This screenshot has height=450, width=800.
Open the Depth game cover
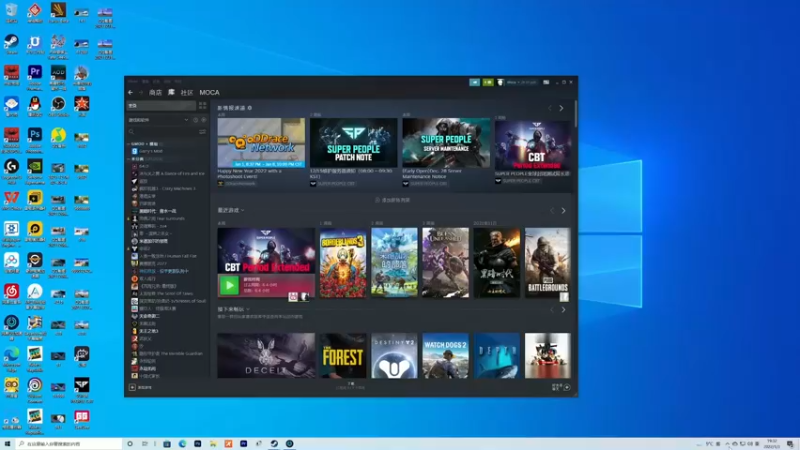pos(496,356)
